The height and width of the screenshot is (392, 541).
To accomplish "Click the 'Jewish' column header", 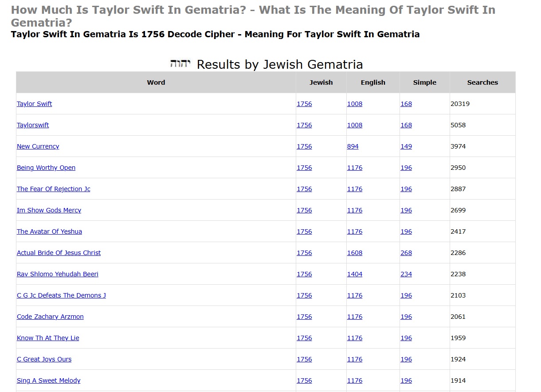I will click(x=321, y=82).
